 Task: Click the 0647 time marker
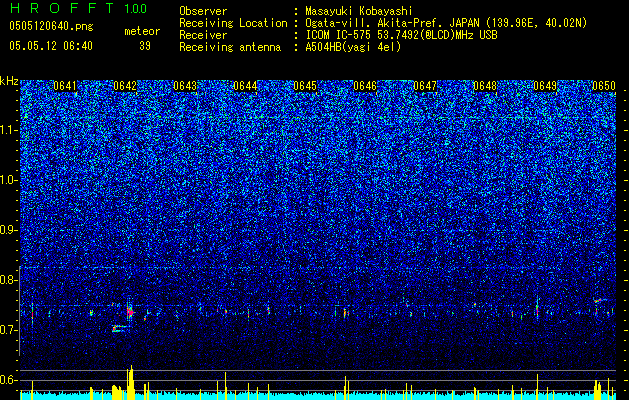coord(425,86)
